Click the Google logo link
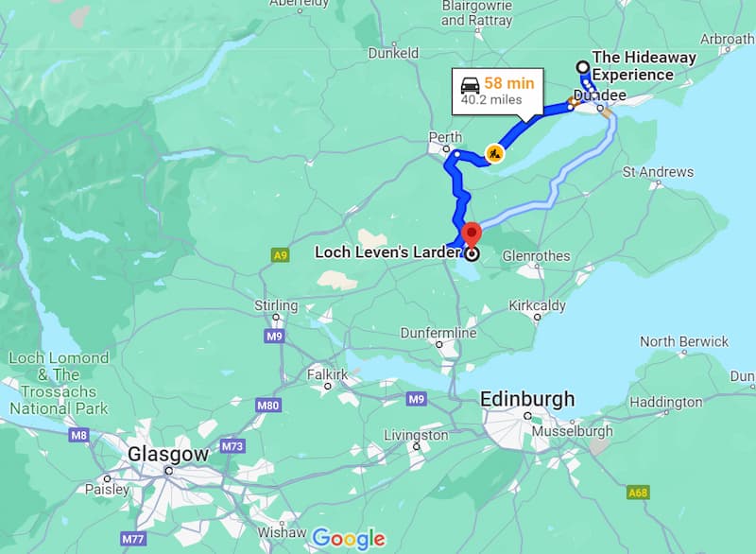 coord(349,539)
